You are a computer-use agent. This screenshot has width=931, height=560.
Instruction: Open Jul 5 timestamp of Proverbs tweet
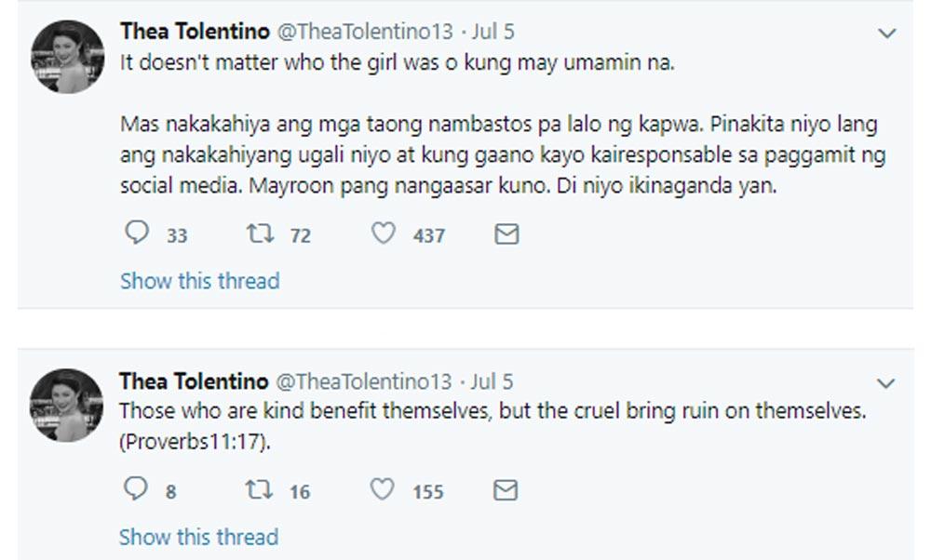point(492,381)
